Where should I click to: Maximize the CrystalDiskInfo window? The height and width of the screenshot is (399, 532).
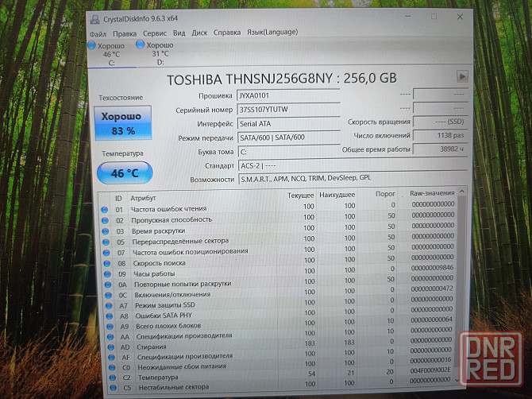pos(434,17)
